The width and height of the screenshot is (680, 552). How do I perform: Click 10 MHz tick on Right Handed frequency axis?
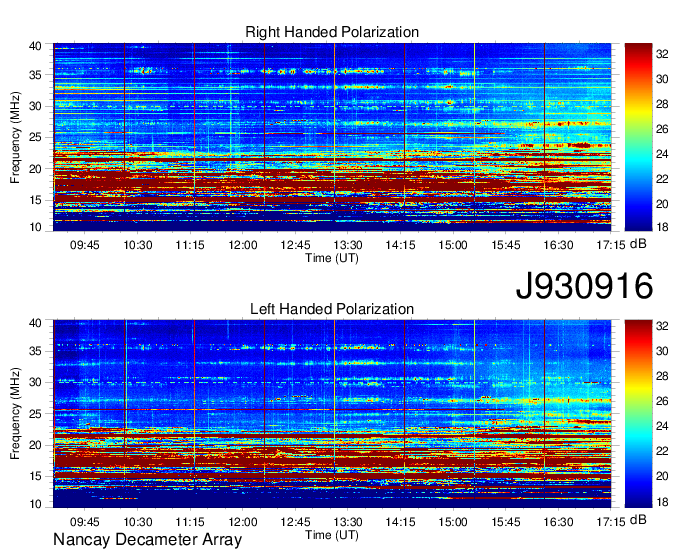tap(35, 227)
